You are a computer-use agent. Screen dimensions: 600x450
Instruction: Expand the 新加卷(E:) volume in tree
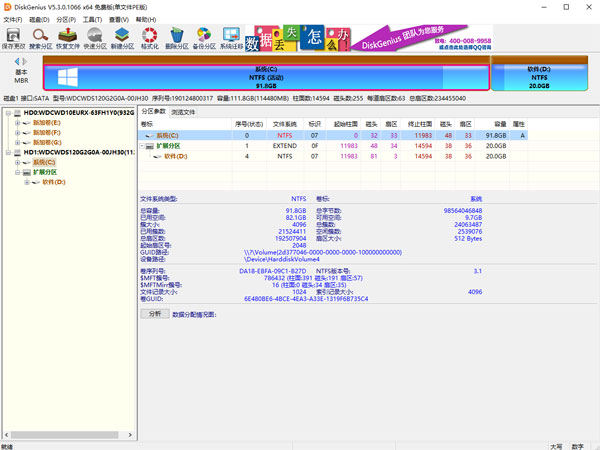tap(16, 123)
